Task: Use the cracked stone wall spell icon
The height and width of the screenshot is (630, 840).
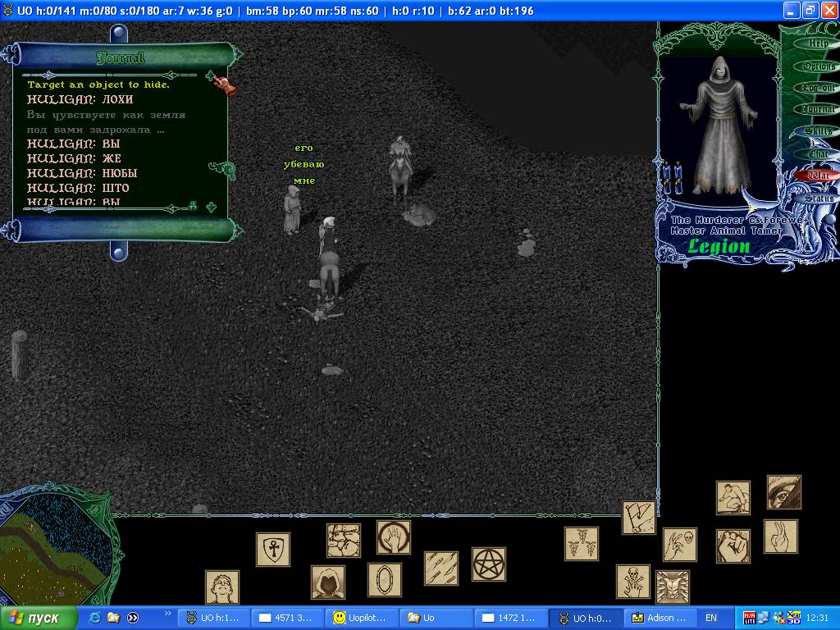Action: [343, 540]
